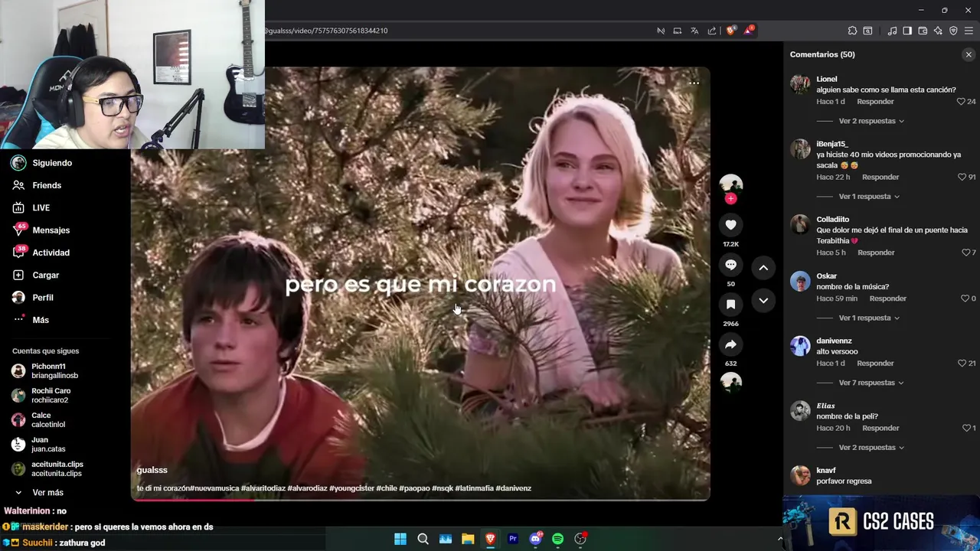Open Juan juan.catas account
Image resolution: width=980 pixels, height=551 pixels.
coord(43,445)
